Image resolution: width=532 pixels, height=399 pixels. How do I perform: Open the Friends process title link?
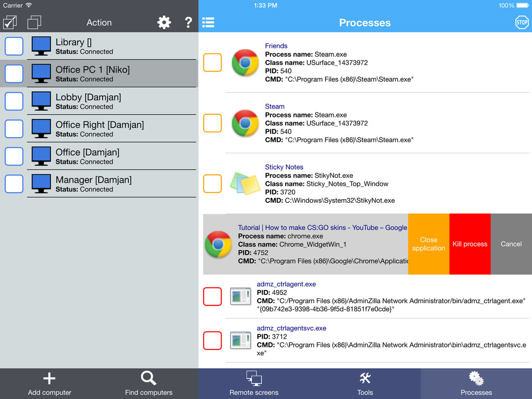(276, 46)
